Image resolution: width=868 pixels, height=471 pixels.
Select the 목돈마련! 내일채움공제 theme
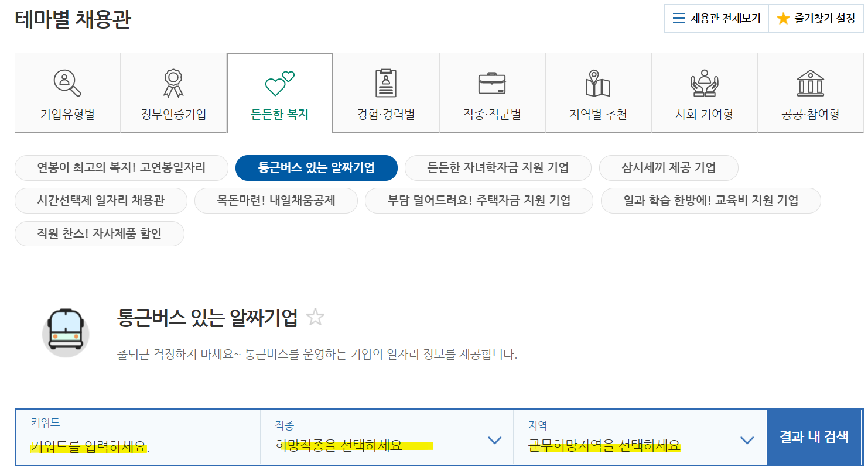[276, 200]
